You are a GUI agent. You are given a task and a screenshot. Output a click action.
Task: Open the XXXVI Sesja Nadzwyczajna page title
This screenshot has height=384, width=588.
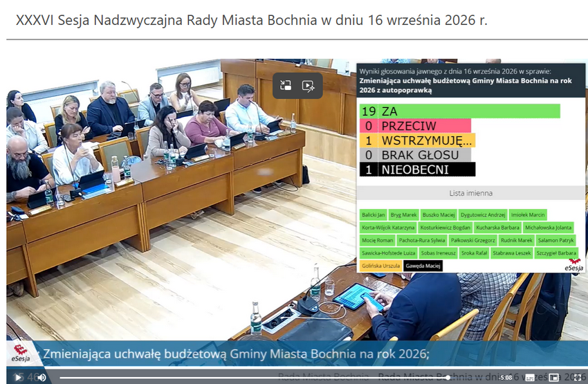click(x=252, y=20)
